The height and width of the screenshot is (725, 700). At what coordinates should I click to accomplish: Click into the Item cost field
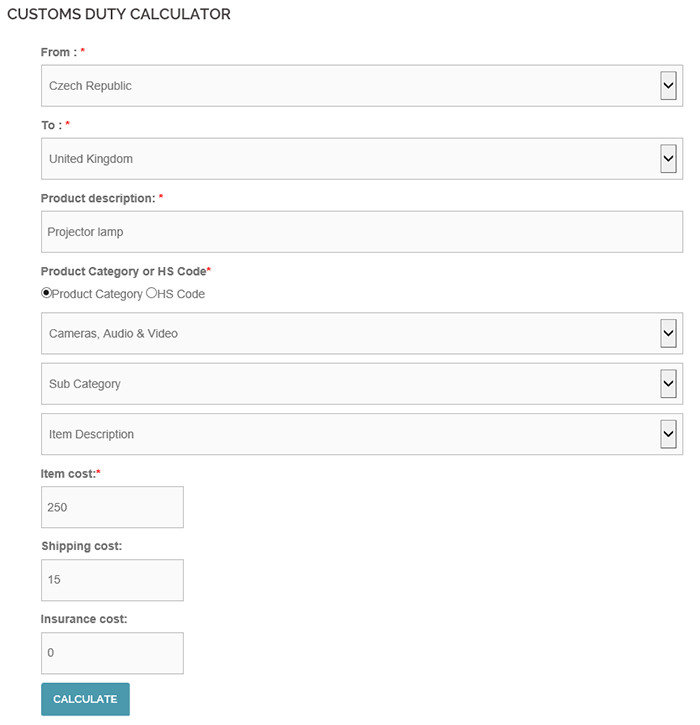click(112, 507)
